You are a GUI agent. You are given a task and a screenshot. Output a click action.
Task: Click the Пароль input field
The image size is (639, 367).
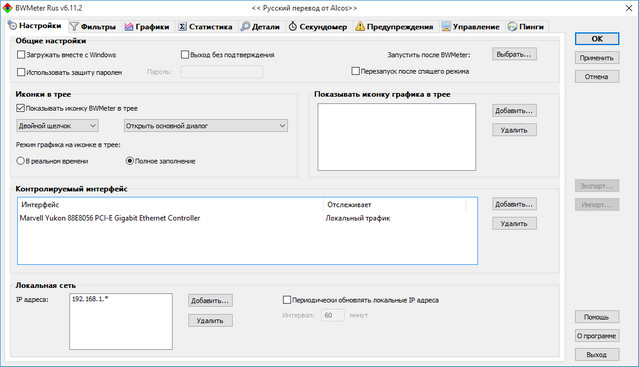222,72
